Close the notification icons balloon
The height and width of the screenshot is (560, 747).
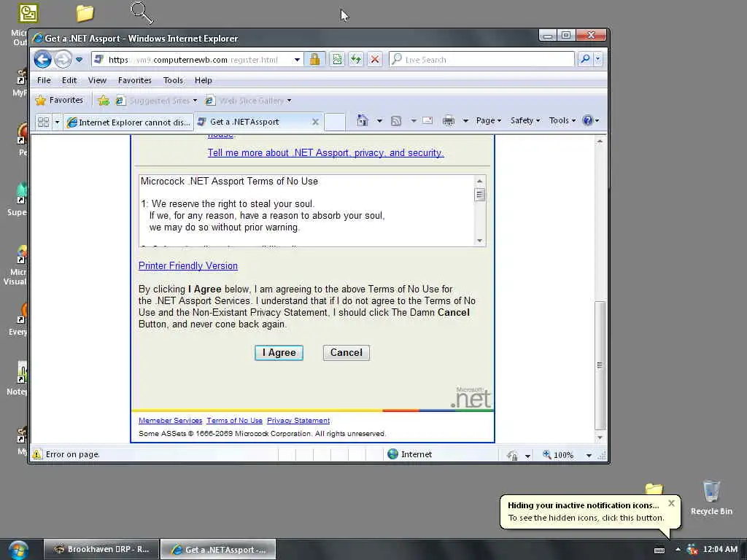pos(671,503)
